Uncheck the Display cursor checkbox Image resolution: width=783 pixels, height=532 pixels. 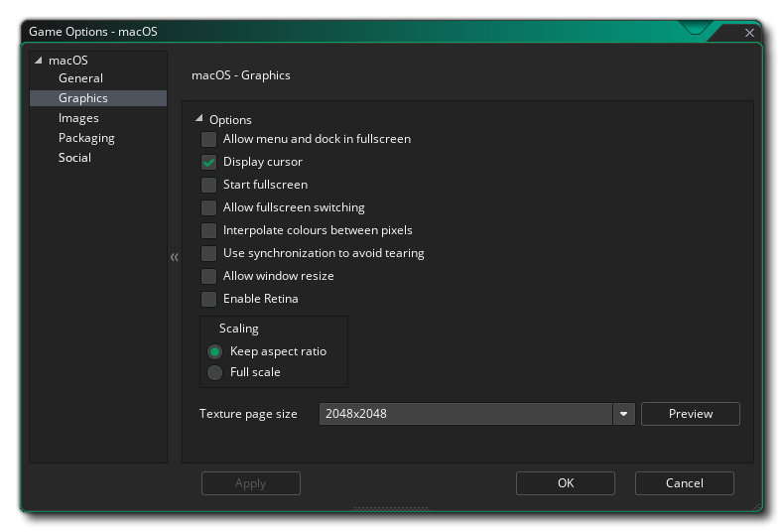[208, 163]
